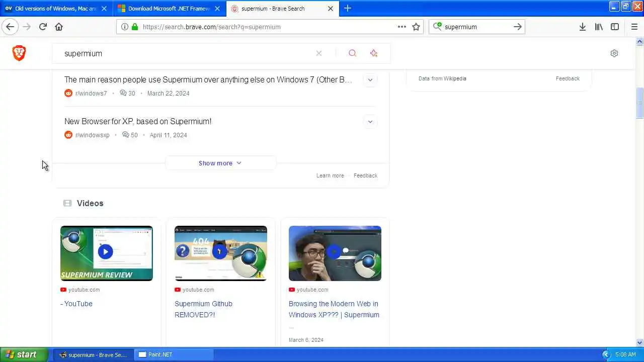Close the Old versions of Windows tab
The width and height of the screenshot is (644, 362).
click(104, 9)
